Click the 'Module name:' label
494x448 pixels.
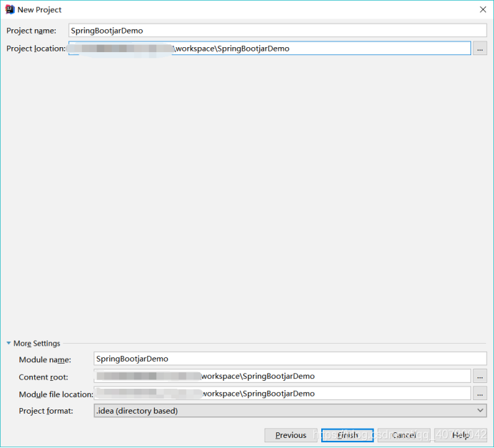pyautogui.click(x=45, y=359)
